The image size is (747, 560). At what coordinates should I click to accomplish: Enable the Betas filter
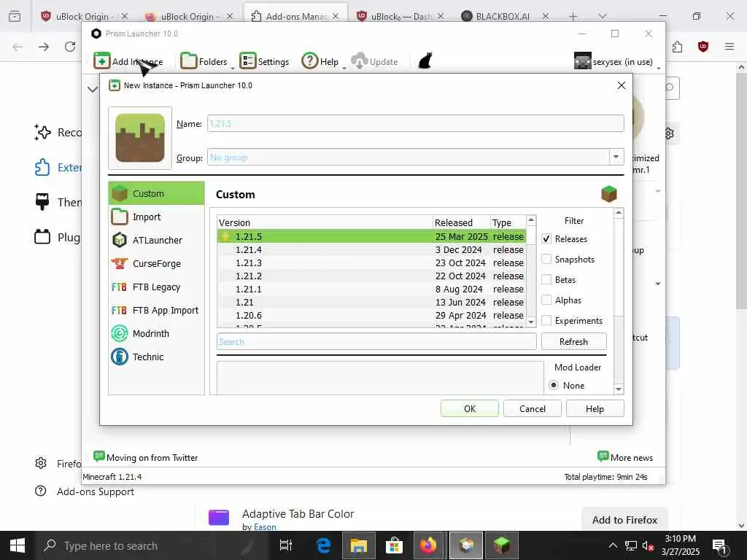tap(546, 279)
